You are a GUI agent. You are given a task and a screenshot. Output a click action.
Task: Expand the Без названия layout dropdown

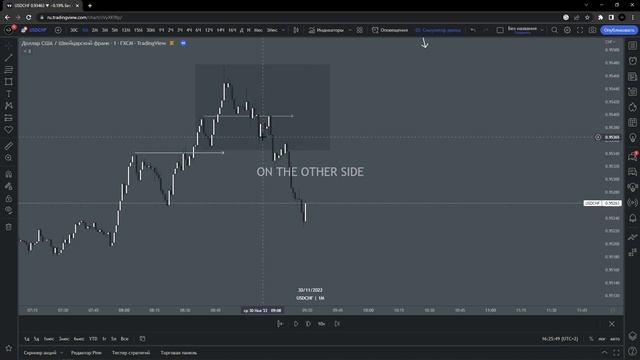542,30
